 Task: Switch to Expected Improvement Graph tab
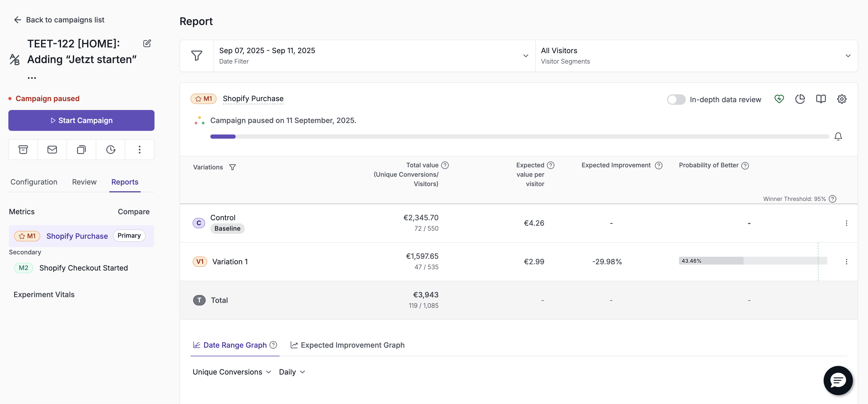(x=347, y=345)
